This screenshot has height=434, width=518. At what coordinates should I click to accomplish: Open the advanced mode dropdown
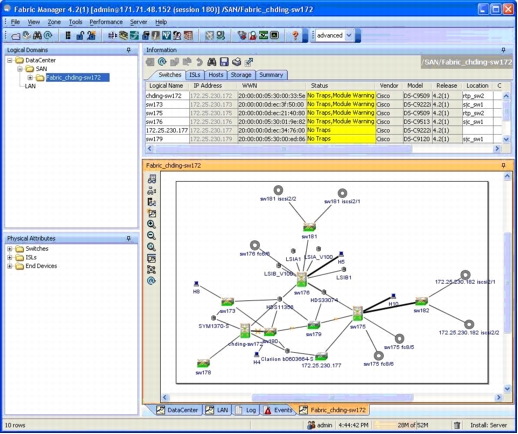tap(349, 35)
